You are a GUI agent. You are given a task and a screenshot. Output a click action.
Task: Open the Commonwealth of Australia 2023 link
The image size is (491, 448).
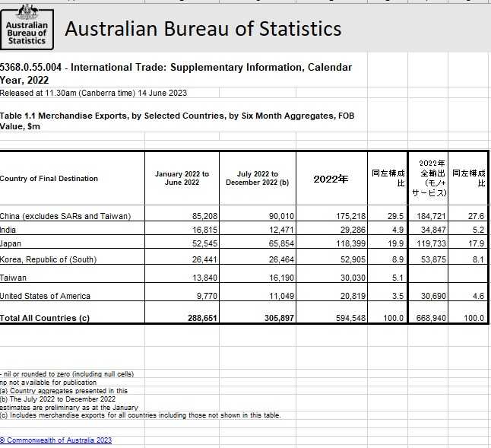(x=55, y=440)
